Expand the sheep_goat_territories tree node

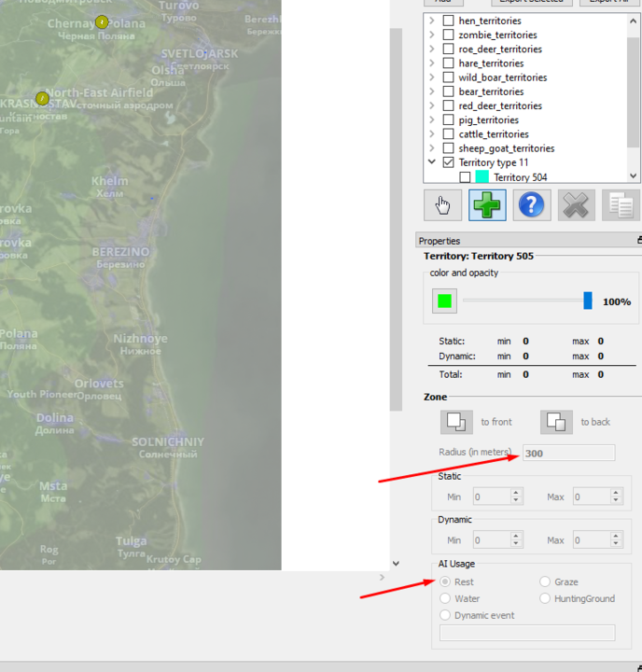point(432,147)
